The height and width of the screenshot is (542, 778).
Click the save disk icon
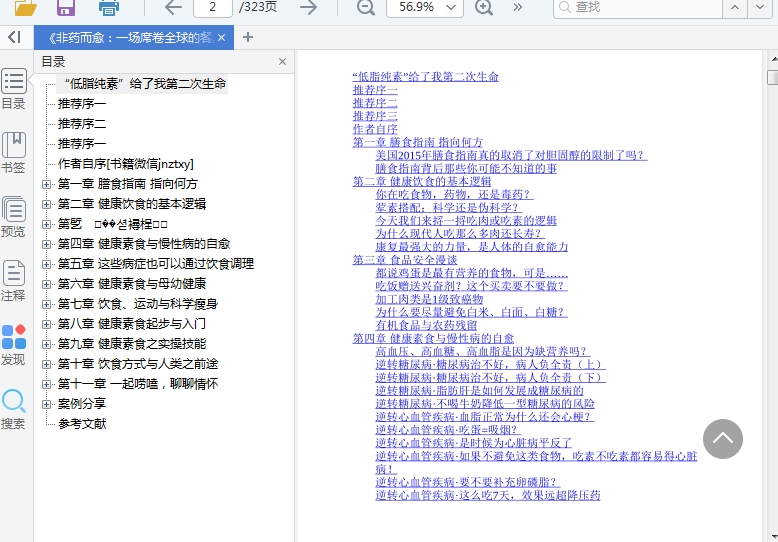tap(66, 8)
